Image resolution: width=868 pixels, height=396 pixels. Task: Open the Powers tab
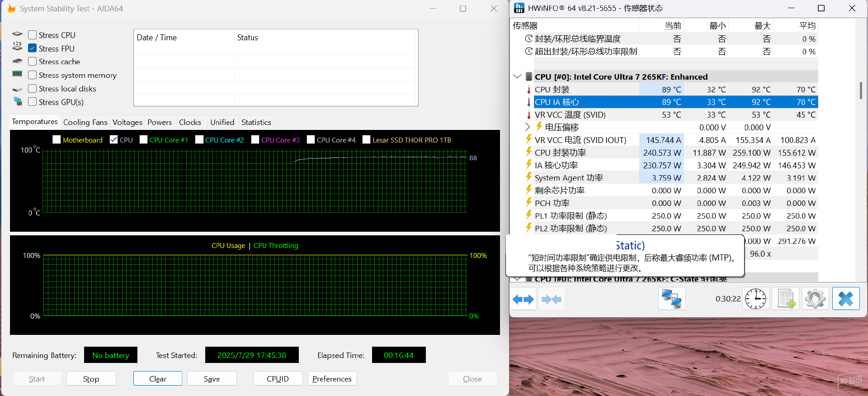[x=160, y=122]
